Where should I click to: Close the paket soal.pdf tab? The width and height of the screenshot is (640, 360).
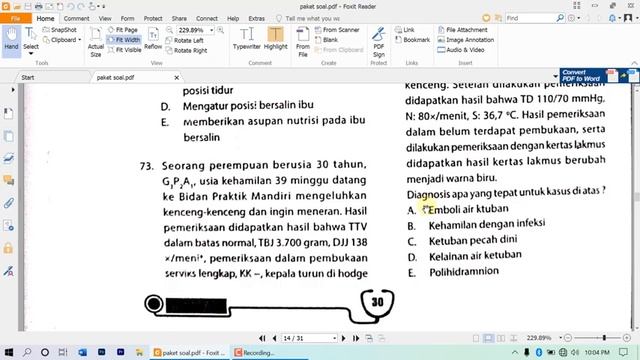176,78
